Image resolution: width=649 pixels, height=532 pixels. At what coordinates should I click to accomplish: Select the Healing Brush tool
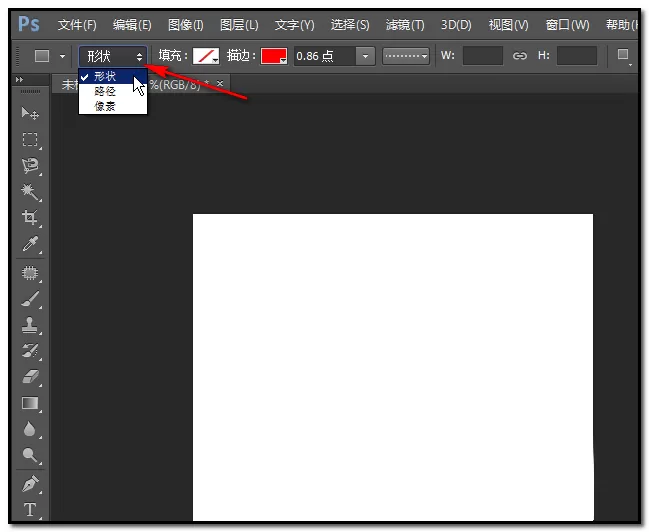pos(30,273)
